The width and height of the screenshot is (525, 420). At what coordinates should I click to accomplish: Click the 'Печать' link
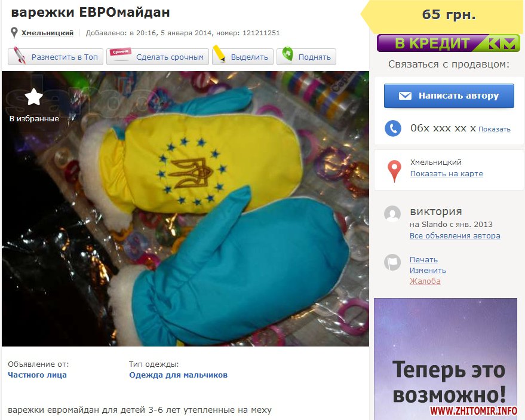[423, 259]
